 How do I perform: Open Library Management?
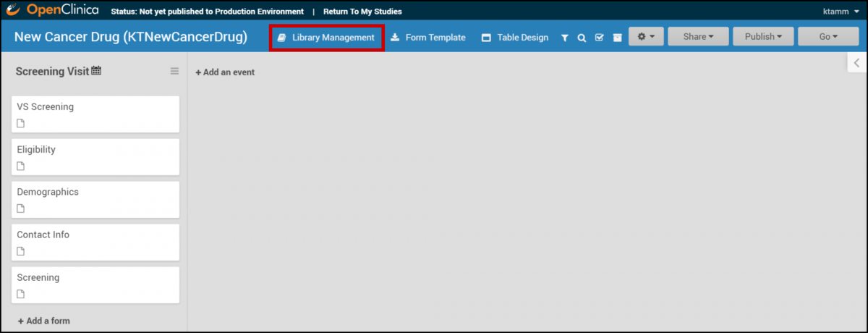[326, 38]
